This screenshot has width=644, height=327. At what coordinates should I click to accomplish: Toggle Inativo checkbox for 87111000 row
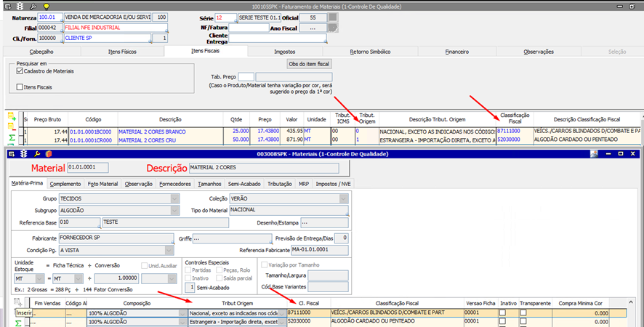(x=502, y=313)
